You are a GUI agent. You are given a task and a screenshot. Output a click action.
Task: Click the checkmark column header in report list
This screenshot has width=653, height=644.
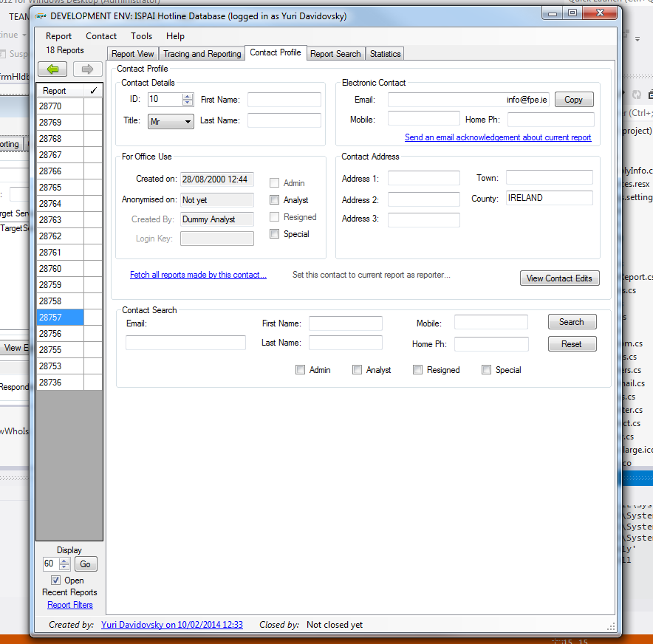pyautogui.click(x=93, y=90)
